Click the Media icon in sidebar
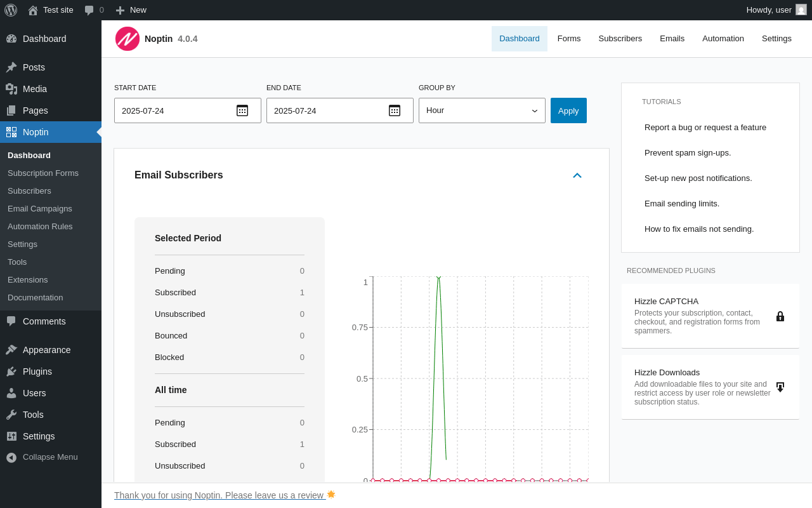812x508 pixels. pyautogui.click(x=11, y=89)
